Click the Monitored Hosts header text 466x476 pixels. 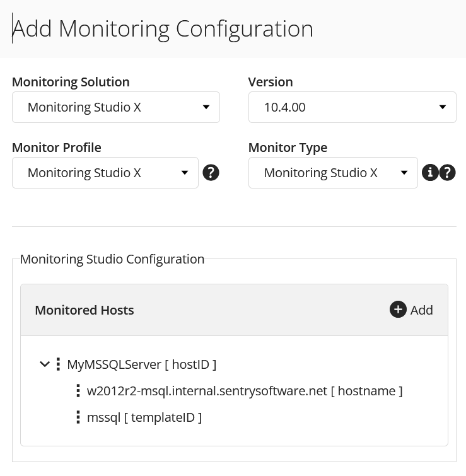[x=84, y=310]
